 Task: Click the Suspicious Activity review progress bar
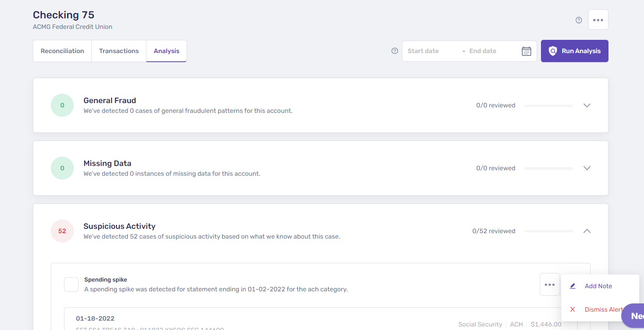548,231
